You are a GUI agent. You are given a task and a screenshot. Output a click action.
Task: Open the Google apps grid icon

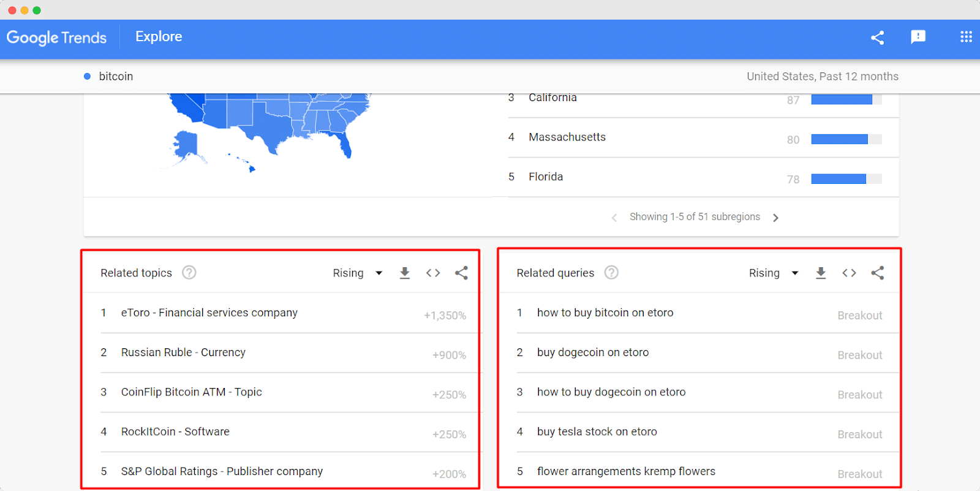(966, 37)
